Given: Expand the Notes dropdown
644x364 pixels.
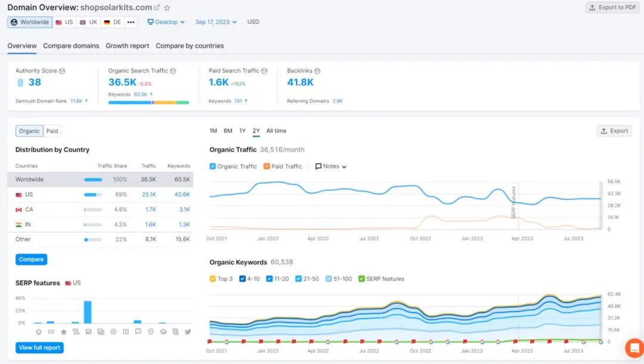Looking at the screenshot, I should 330,166.
